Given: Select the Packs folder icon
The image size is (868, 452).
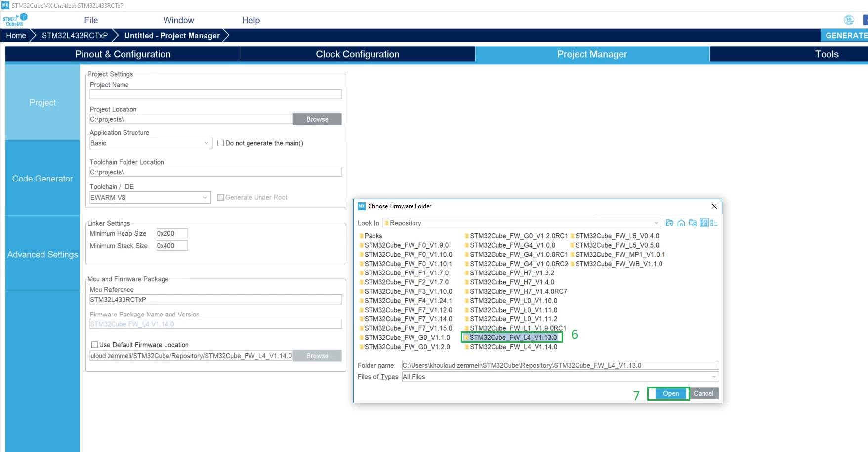Looking at the screenshot, I should point(361,236).
